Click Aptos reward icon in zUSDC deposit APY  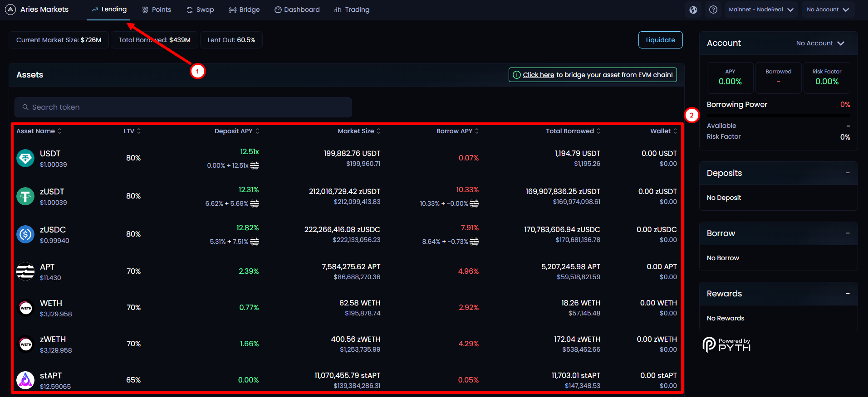point(255,242)
